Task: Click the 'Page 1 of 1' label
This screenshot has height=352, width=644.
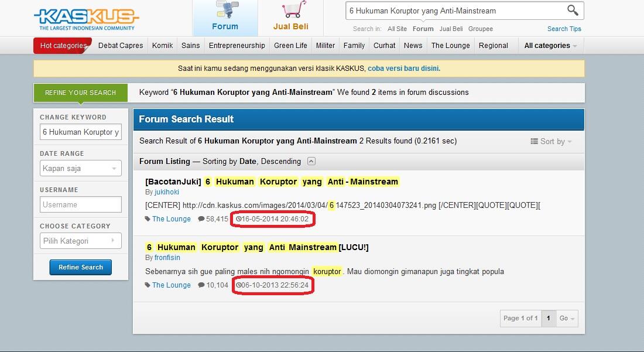Action: coord(520,318)
